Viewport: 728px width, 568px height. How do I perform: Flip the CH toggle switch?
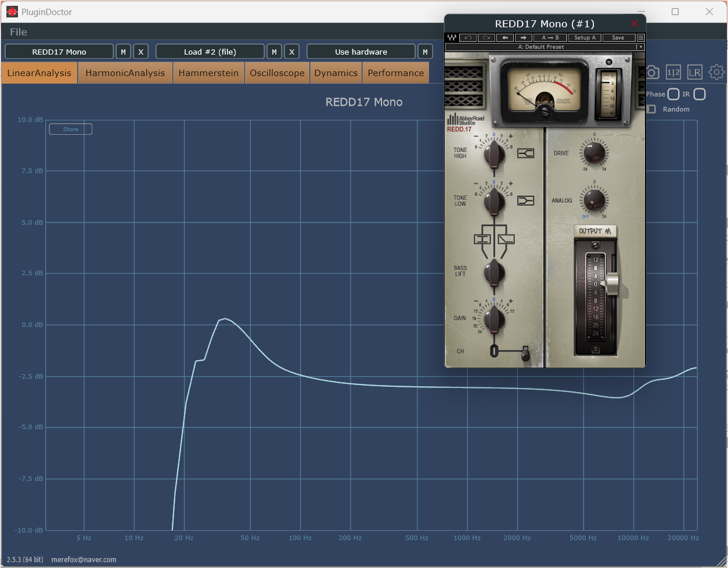(525, 353)
